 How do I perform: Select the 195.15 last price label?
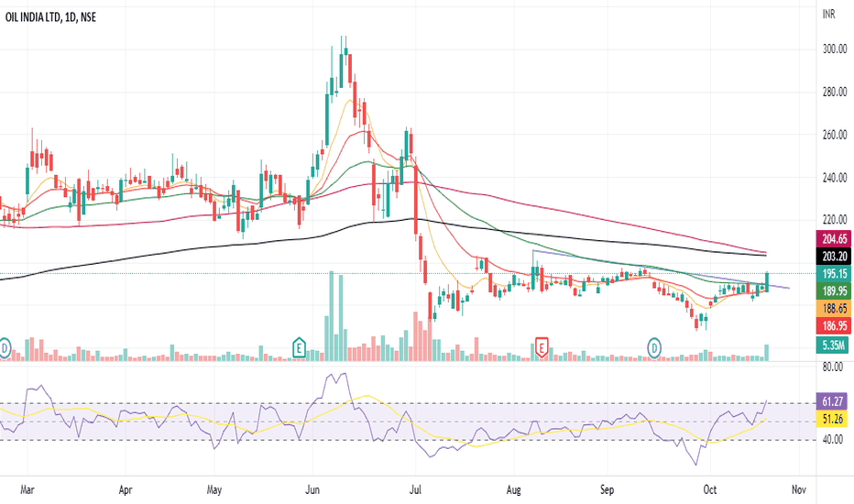click(834, 273)
